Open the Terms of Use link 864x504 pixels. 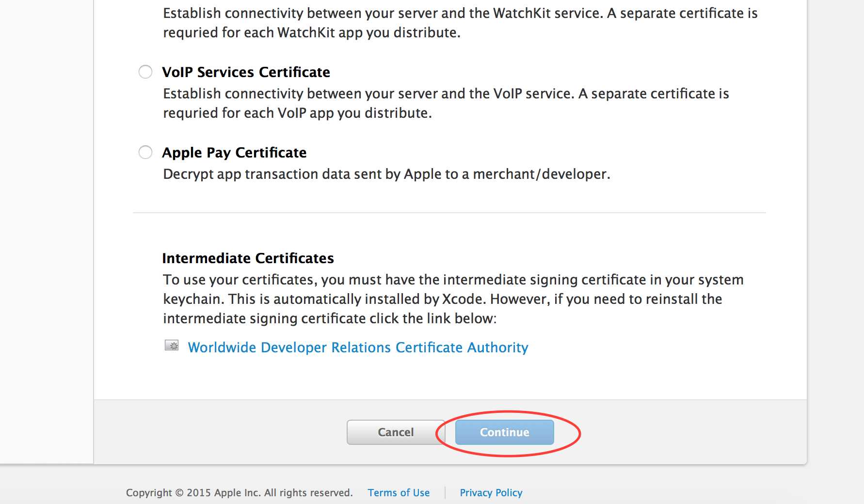pyautogui.click(x=399, y=493)
